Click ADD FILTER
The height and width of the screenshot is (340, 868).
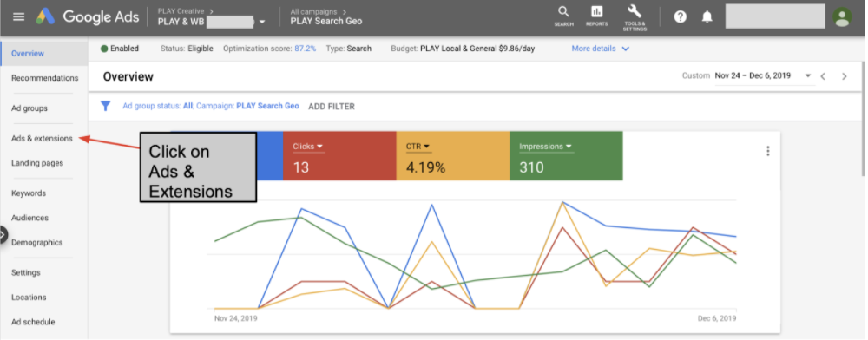(x=332, y=106)
